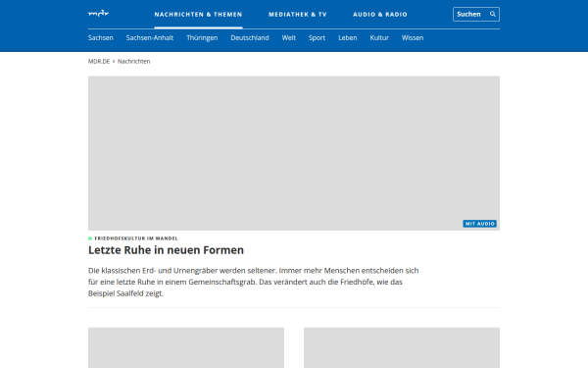588x368 pixels.
Task: Open the Sport section
Action: (317, 37)
